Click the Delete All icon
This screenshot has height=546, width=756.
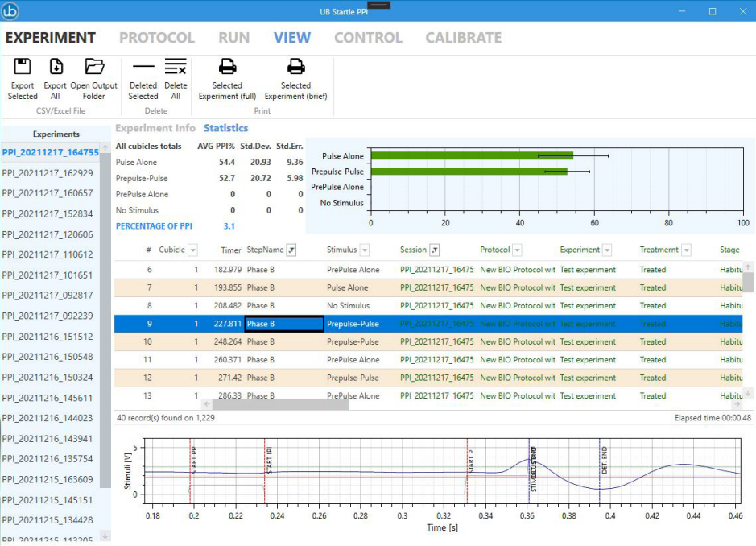(176, 67)
